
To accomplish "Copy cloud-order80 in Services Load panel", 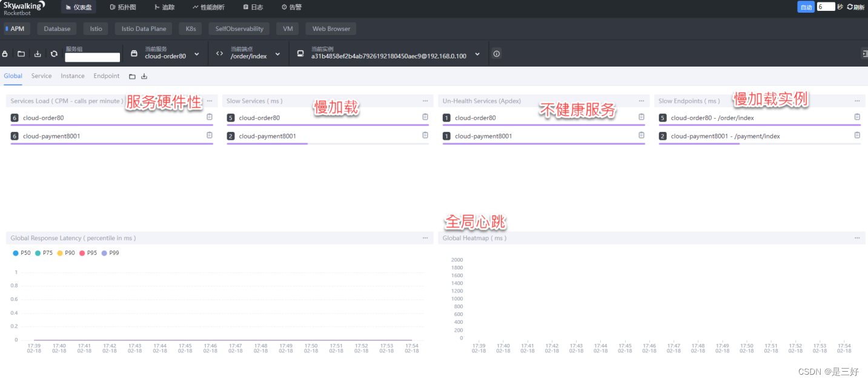I will [x=209, y=117].
